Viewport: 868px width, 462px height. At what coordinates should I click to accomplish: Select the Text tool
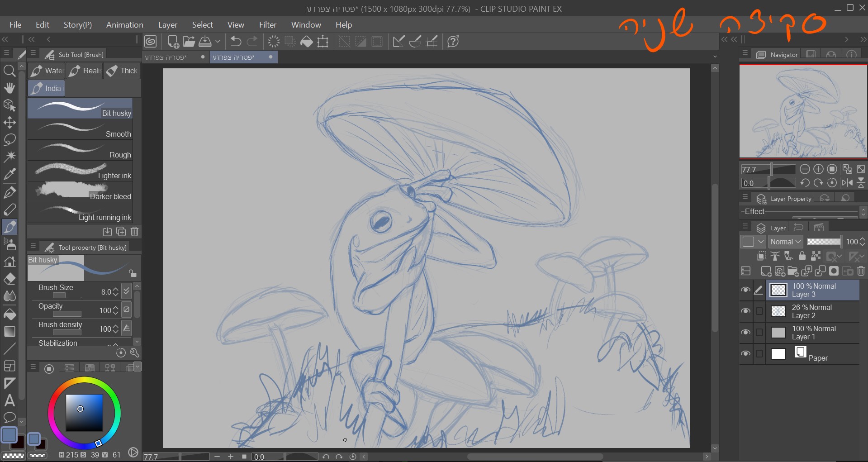coord(9,400)
